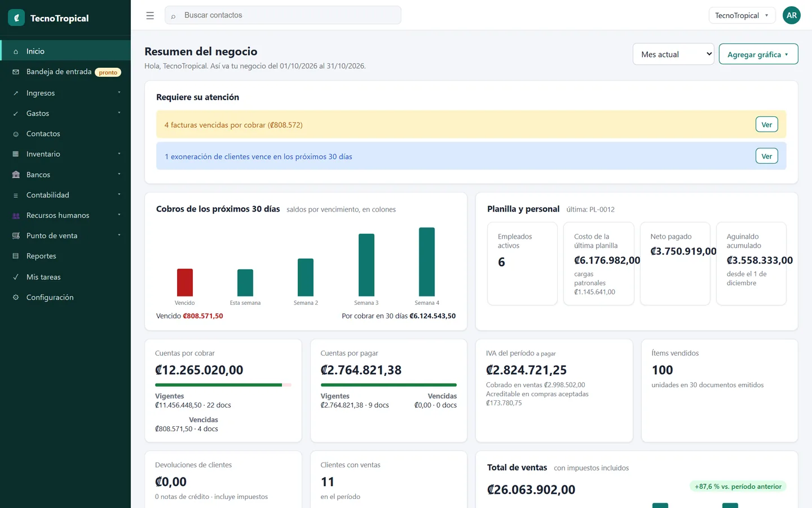
Task: Expand the Punto de venta submenu chevron
Action: click(119, 235)
